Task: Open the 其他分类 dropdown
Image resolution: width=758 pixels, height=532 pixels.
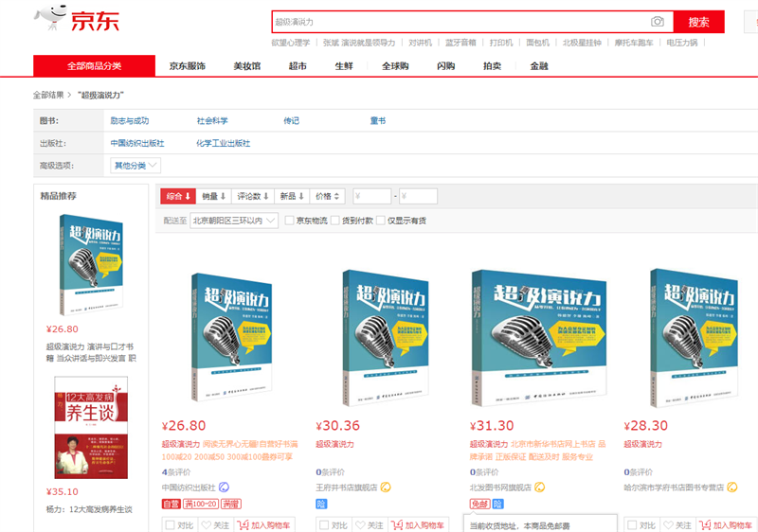Action: pos(135,166)
